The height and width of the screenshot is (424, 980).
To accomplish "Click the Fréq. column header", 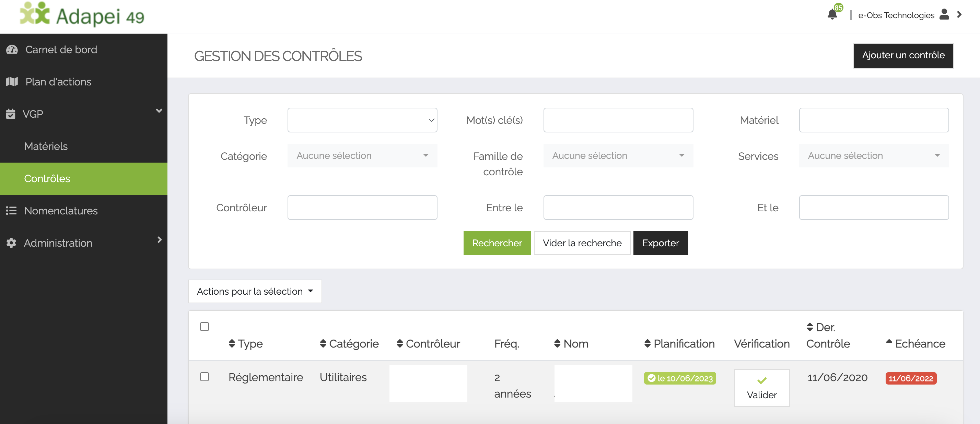I will [x=506, y=344].
